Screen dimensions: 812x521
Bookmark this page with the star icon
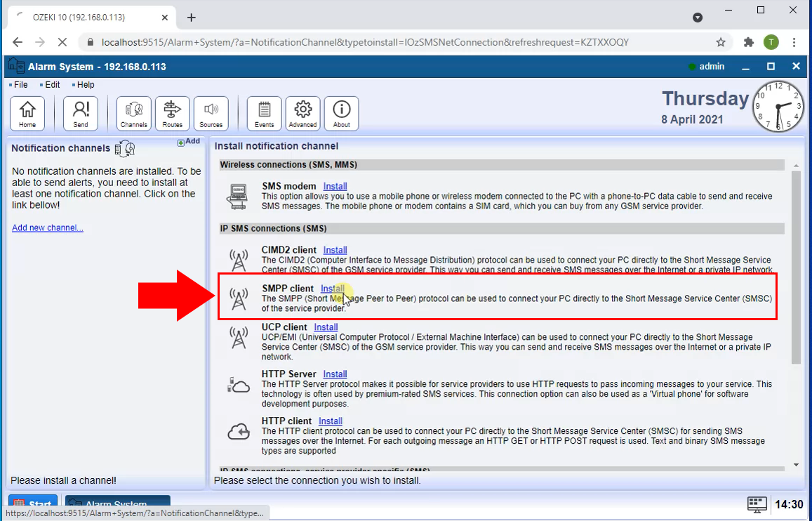(720, 42)
